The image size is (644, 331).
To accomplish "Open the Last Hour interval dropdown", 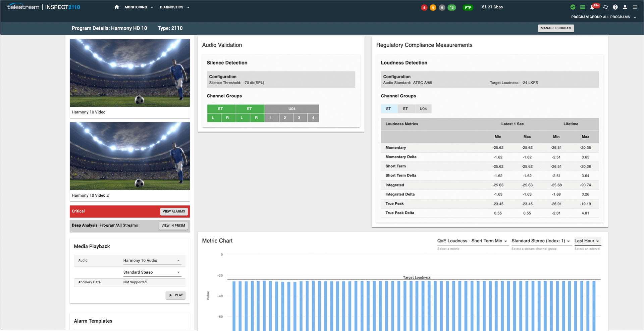I will [587, 241].
